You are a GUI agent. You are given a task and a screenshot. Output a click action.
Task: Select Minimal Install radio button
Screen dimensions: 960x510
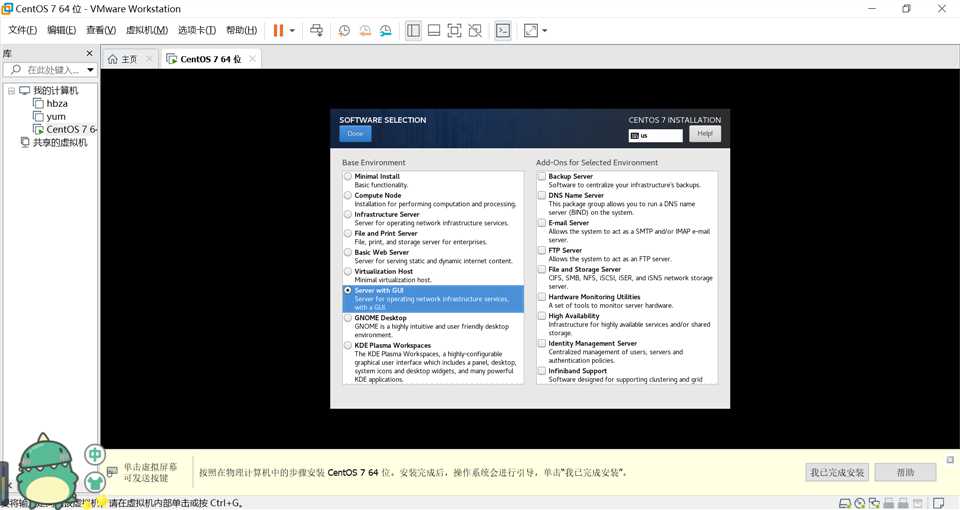(x=348, y=176)
